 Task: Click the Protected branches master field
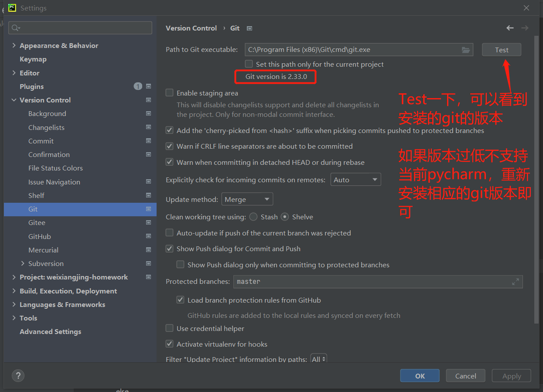pos(378,282)
